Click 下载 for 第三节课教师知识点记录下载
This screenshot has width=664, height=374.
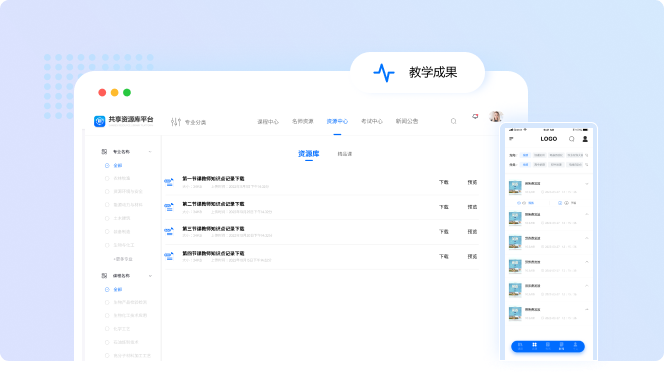pyautogui.click(x=443, y=232)
